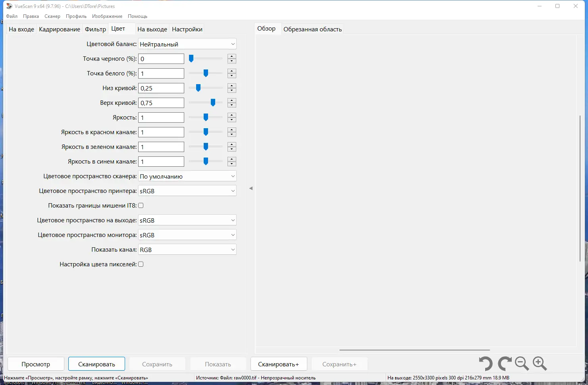Screen dimensions: 588x385
Task: Click the 'Точка белого (%)' input field
Action: click(161, 73)
